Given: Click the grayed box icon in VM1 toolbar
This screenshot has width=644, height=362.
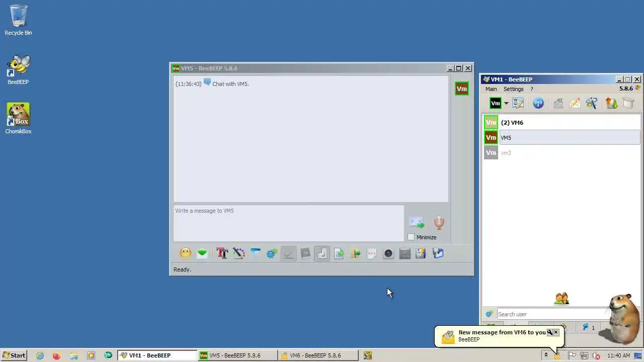Looking at the screenshot, I should tap(628, 103).
